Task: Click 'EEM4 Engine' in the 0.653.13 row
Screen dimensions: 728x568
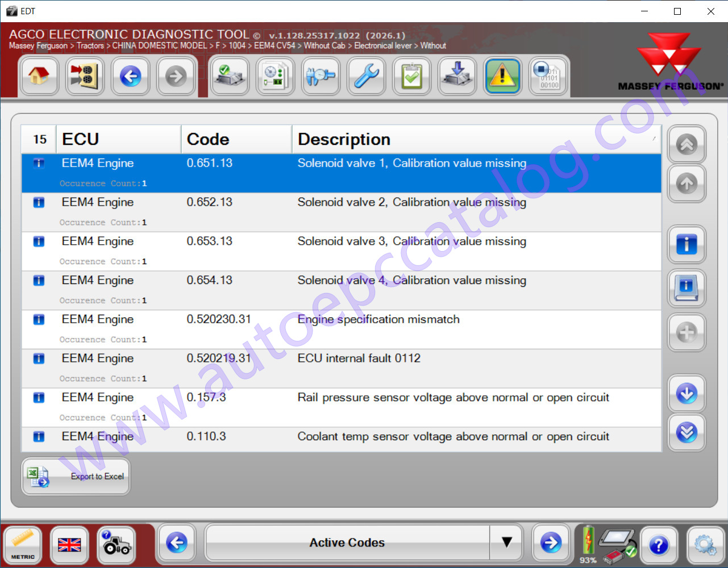Action: coord(98,241)
